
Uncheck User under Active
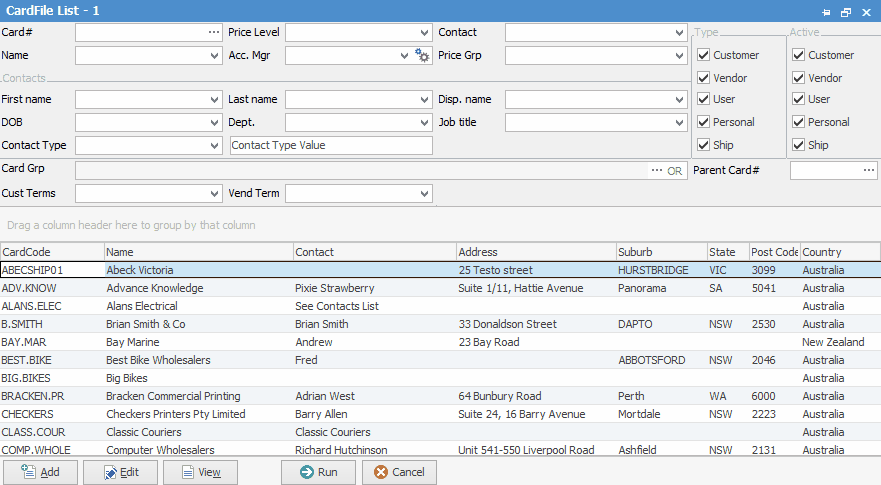click(798, 99)
